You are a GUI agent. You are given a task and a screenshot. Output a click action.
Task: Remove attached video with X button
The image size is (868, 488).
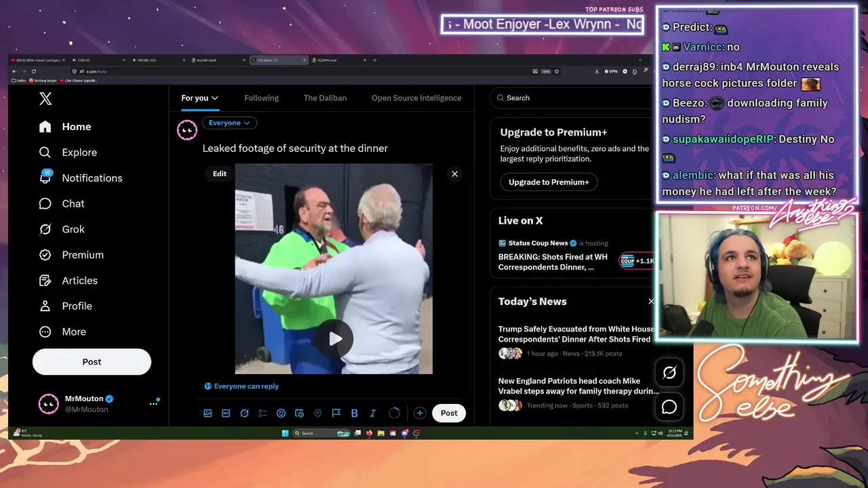[x=454, y=174]
